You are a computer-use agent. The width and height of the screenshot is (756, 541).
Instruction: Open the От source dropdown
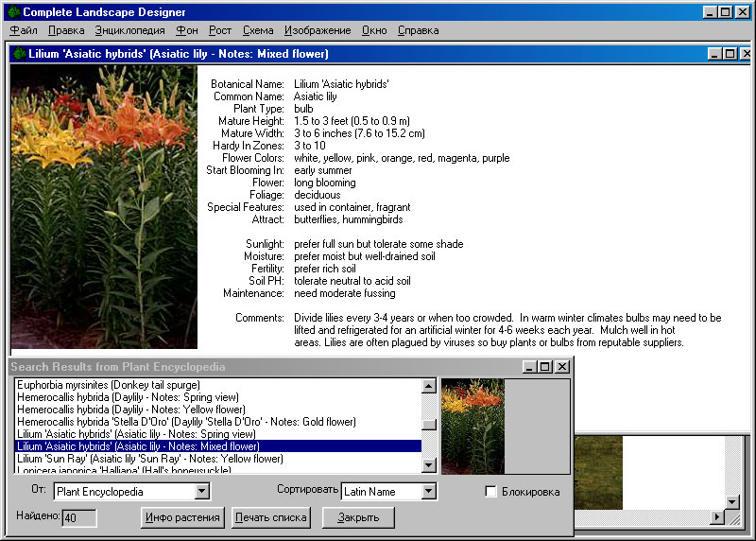coord(202,492)
